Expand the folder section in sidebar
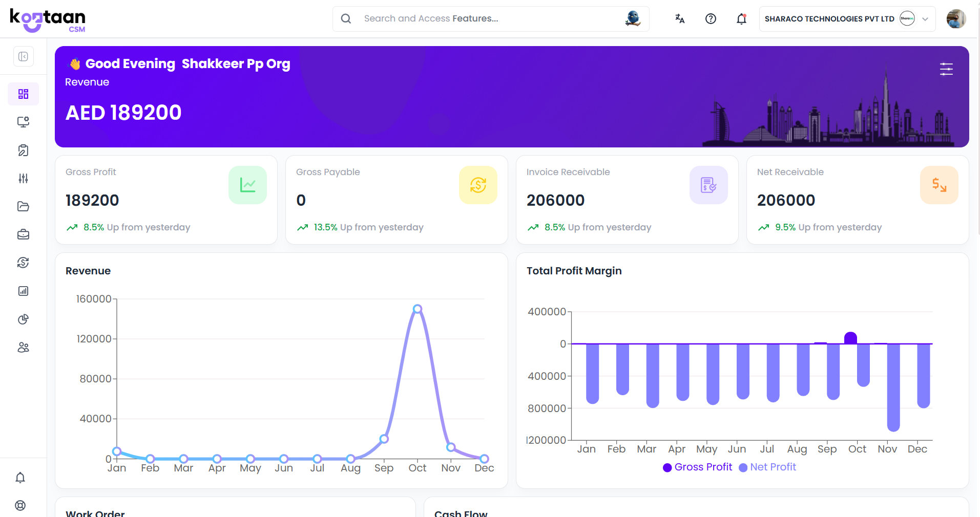The height and width of the screenshot is (517, 980). click(x=23, y=206)
